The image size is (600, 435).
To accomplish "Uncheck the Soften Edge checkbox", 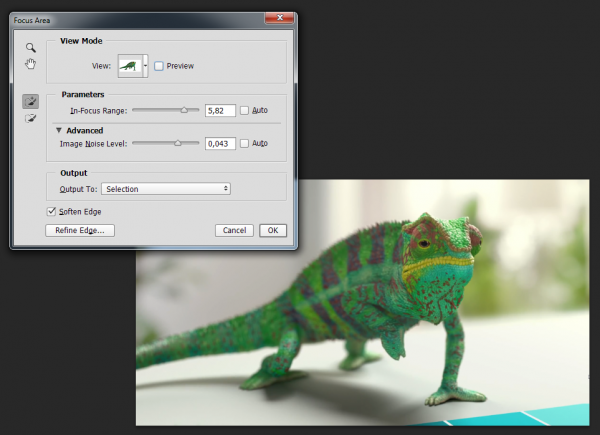I will coord(52,211).
